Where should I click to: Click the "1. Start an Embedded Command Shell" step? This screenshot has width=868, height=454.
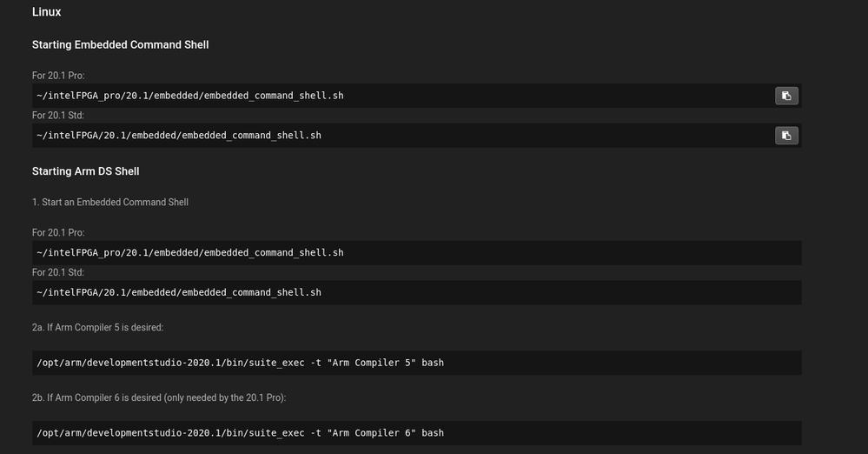[x=110, y=202]
